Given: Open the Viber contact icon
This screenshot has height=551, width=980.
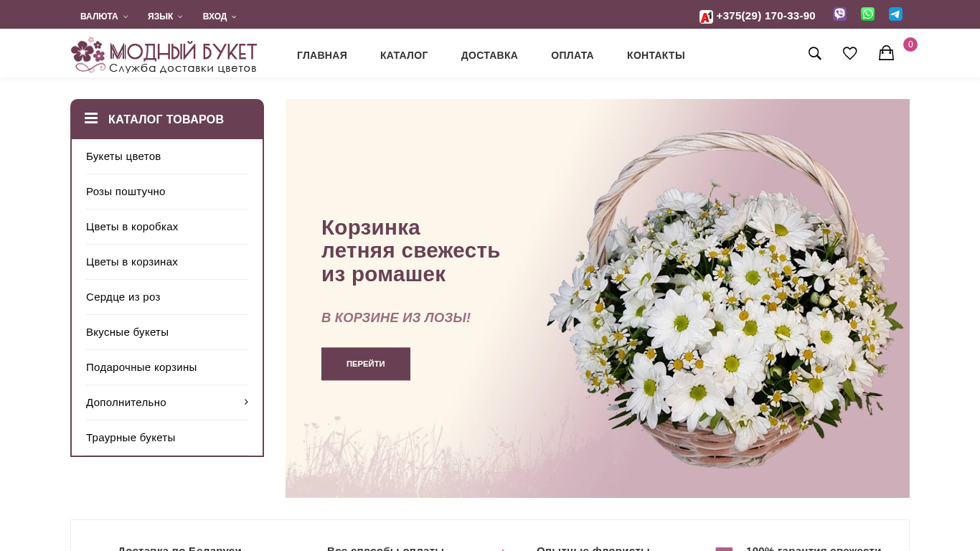Looking at the screenshot, I should point(839,14).
